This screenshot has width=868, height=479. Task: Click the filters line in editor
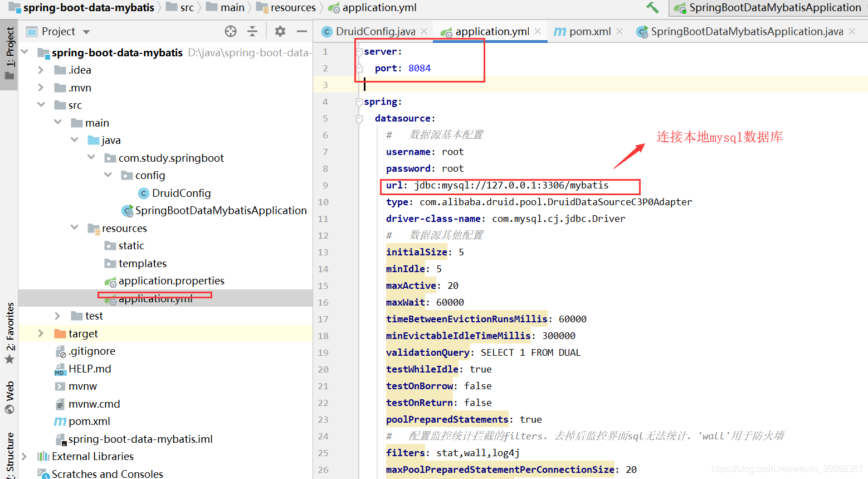click(x=452, y=453)
